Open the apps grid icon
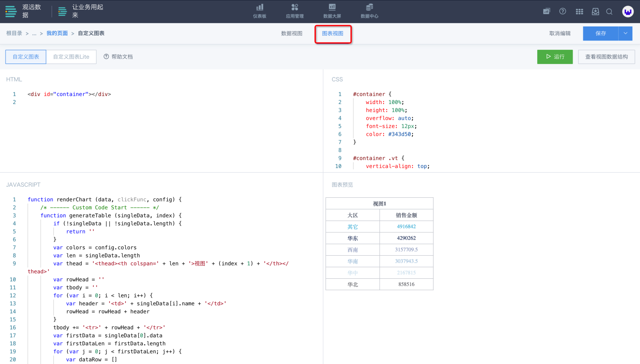The width and height of the screenshot is (640, 364). [x=579, y=12]
